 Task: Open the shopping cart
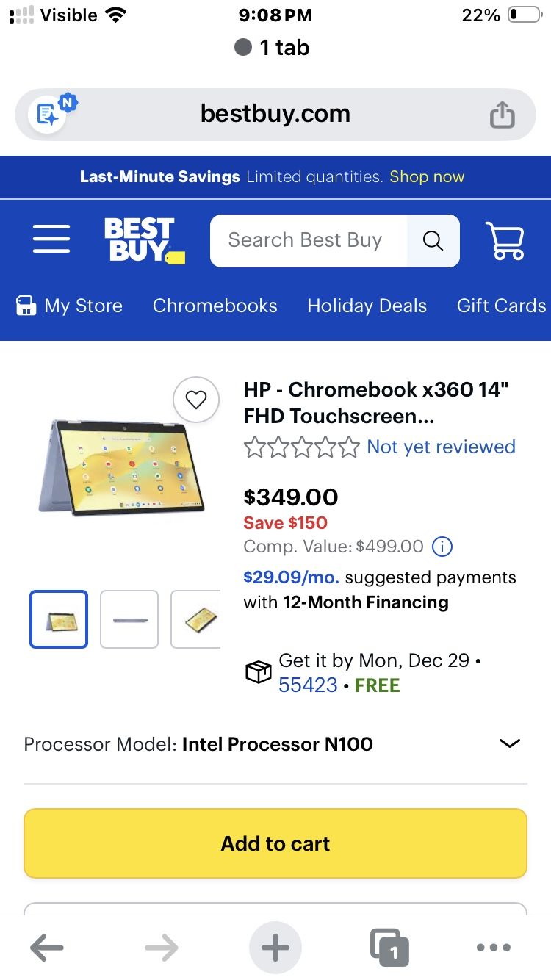[x=505, y=241]
